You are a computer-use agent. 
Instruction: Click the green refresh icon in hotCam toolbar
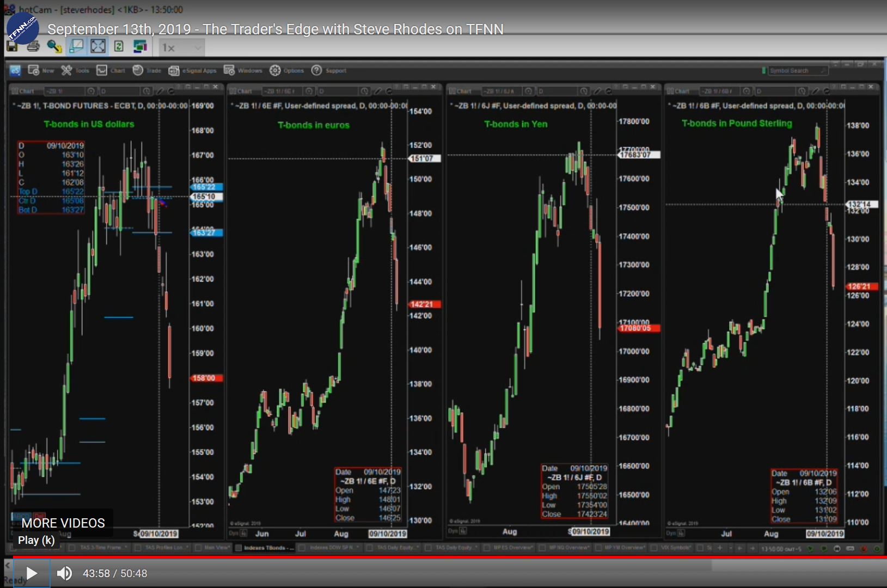pos(119,47)
